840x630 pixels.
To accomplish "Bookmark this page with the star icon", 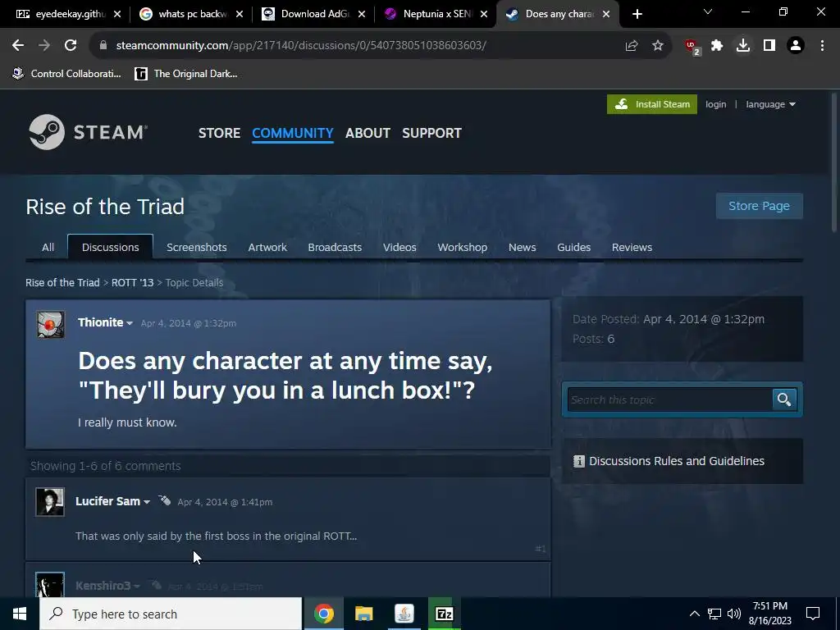I will point(658,46).
